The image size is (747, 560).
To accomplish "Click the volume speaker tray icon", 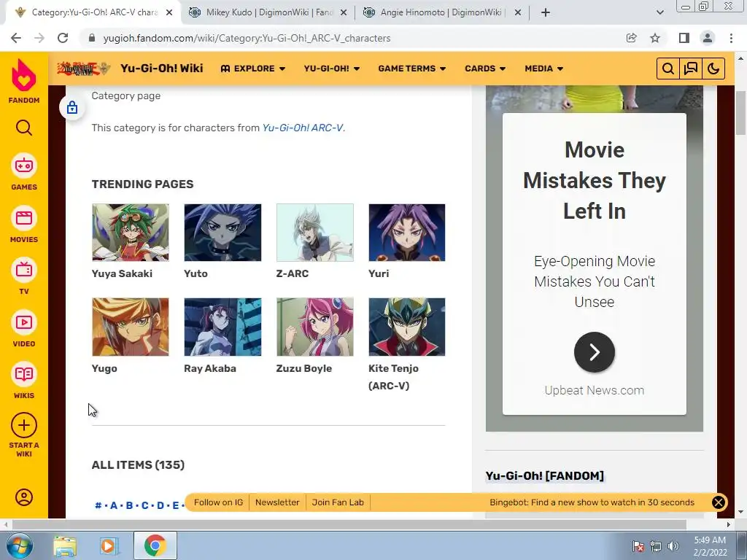I will (x=673, y=546).
